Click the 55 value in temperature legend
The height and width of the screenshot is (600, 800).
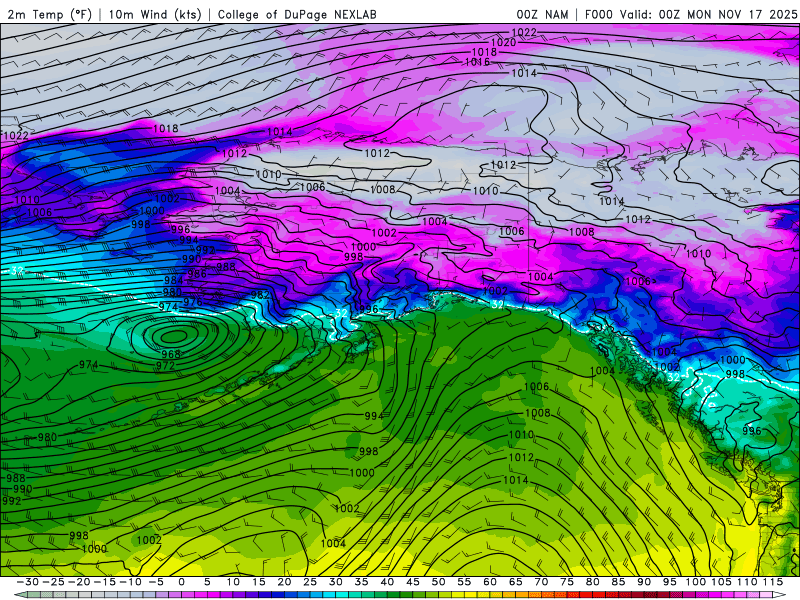coord(464,582)
